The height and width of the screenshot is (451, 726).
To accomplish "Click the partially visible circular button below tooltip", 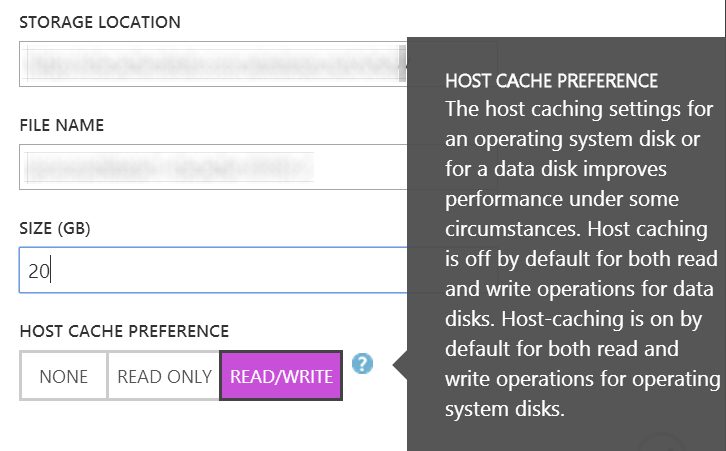I will pyautogui.click(x=661, y=442).
